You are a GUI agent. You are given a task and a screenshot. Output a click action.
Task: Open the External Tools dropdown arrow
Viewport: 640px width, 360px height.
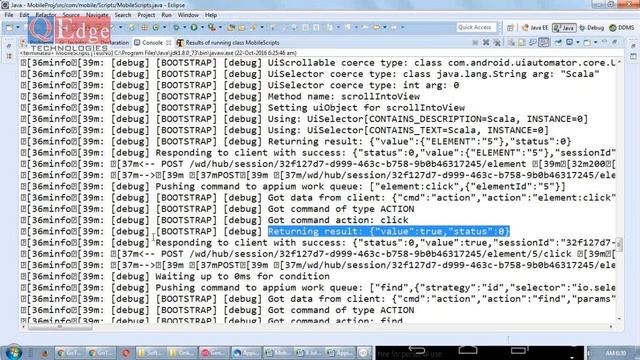220,27
